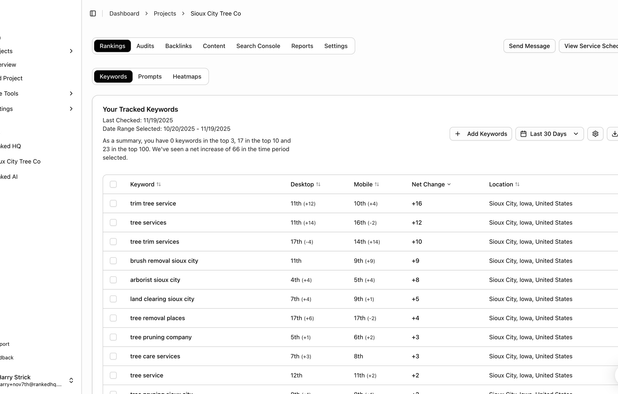The height and width of the screenshot is (394, 618).
Task: Expand the Projects sidebar chevron
Action: tap(71, 51)
